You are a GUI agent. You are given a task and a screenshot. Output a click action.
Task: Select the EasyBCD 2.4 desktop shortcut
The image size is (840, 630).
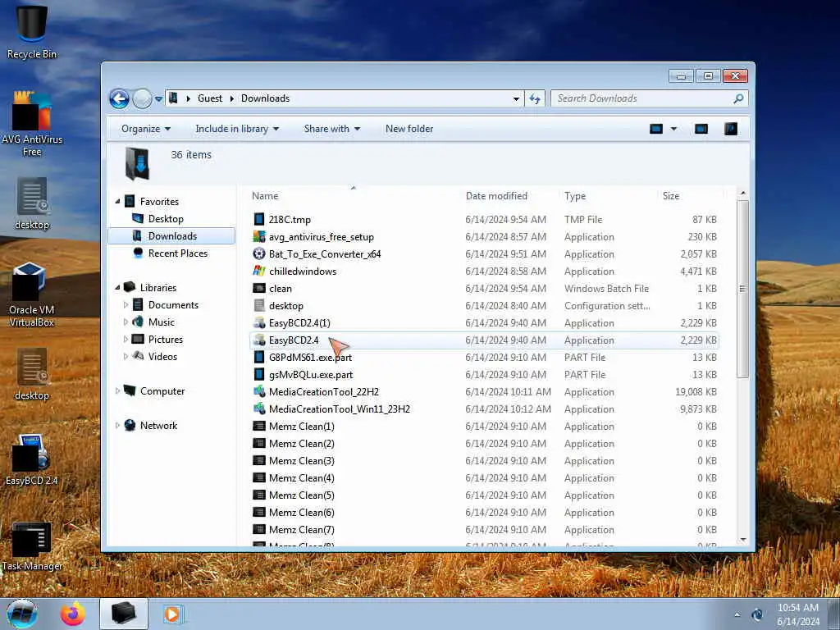point(31,459)
